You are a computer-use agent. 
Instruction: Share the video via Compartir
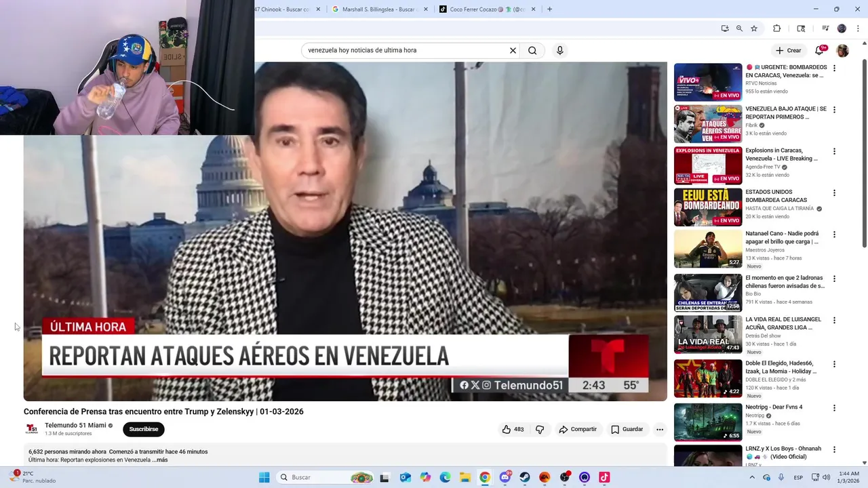[578, 429]
